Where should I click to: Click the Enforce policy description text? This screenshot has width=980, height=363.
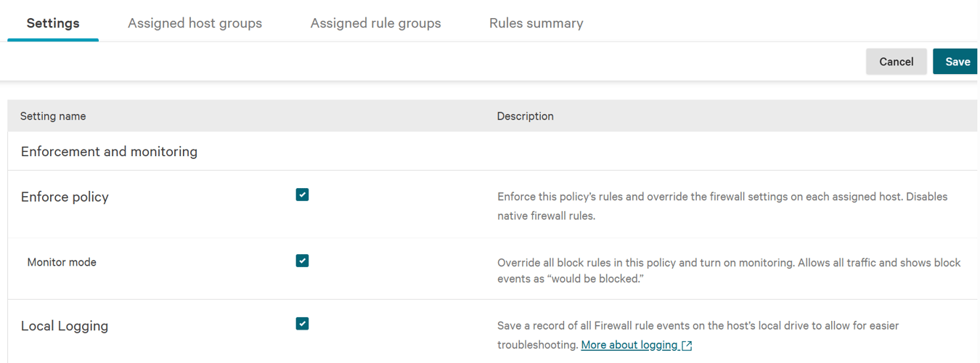(x=722, y=206)
